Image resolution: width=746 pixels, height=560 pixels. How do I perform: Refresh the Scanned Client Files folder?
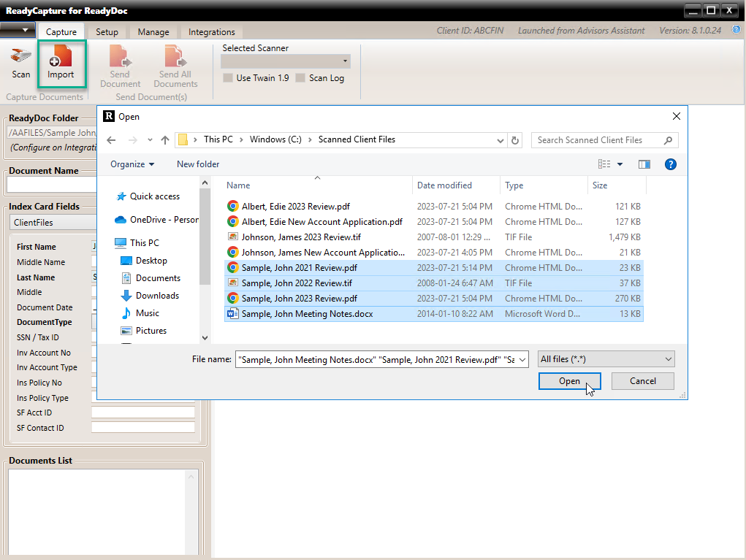(515, 140)
